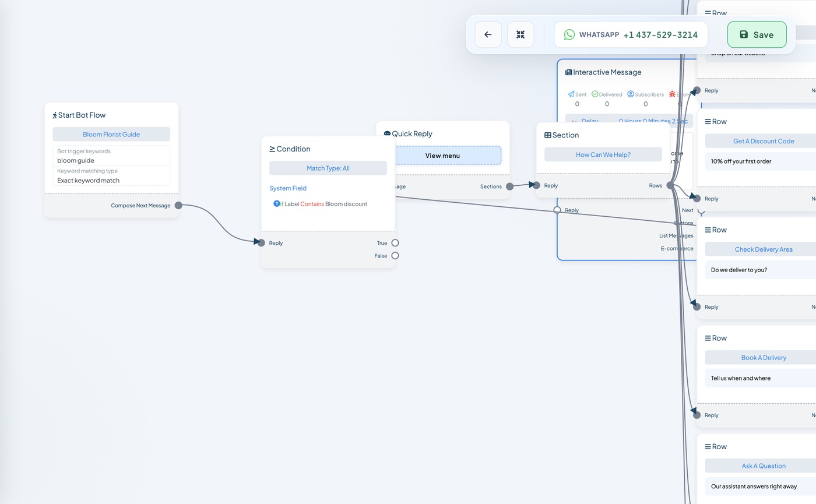Click the Section node grid icon
This screenshot has width=816, height=504.
coord(548,135)
